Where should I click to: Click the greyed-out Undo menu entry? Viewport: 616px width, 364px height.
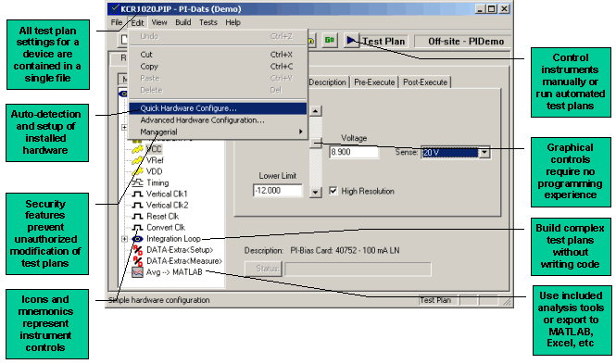(x=218, y=36)
